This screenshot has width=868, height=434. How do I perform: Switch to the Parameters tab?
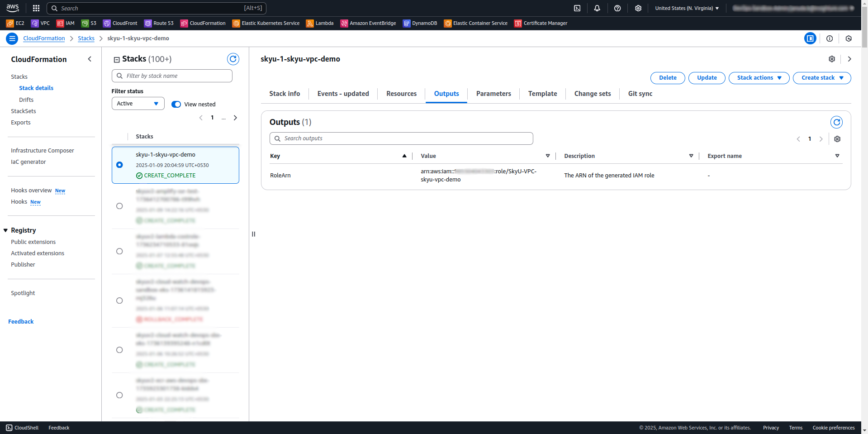[493, 94]
